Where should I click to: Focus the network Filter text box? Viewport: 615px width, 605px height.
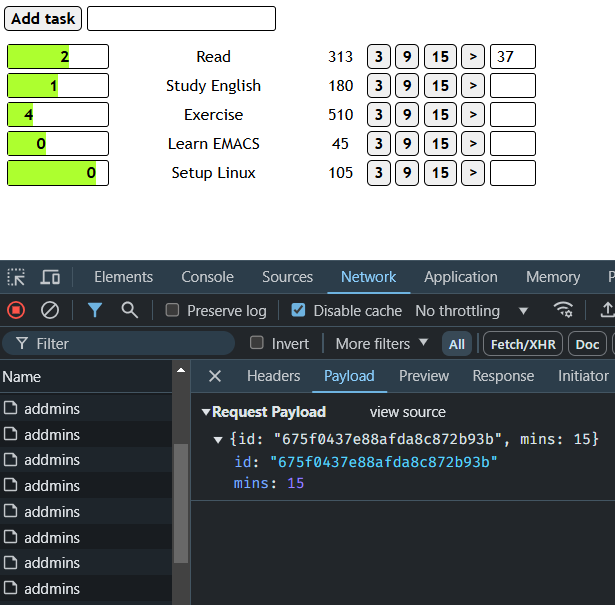click(118, 343)
